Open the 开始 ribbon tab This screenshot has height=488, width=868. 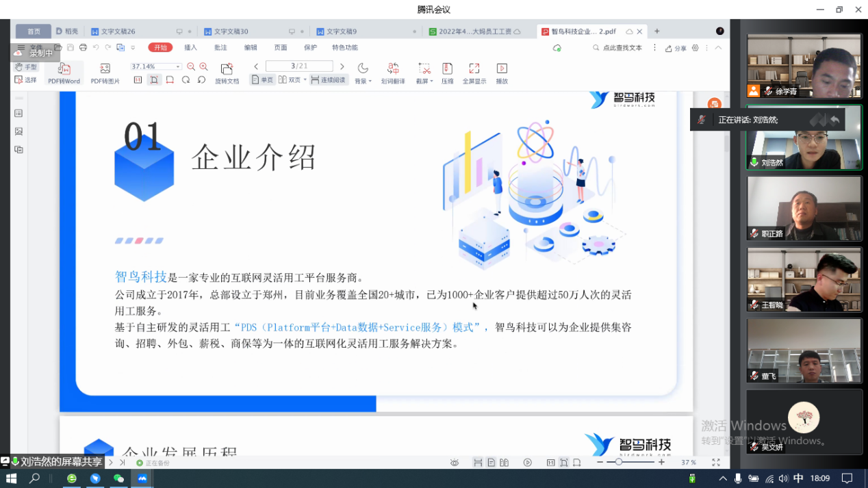(160, 48)
